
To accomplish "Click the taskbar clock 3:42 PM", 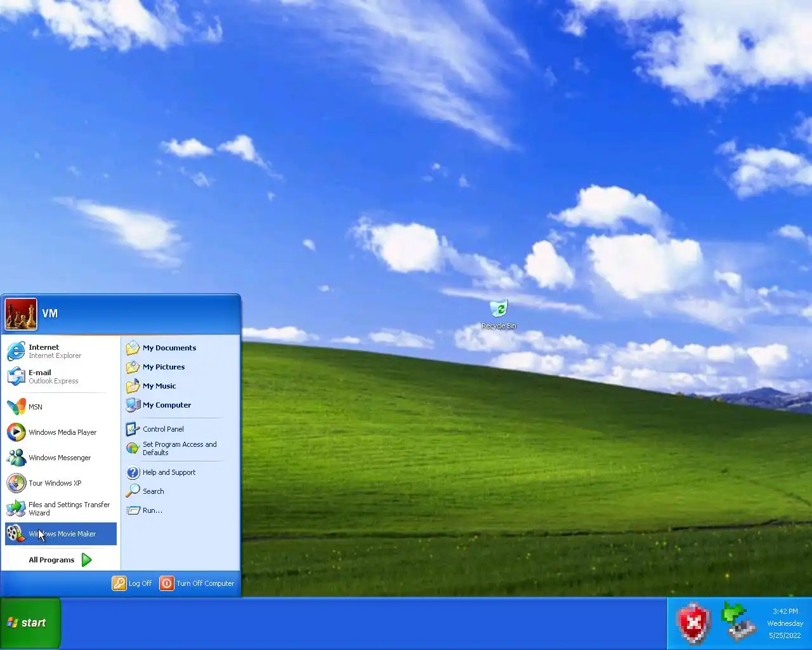I will (785, 611).
